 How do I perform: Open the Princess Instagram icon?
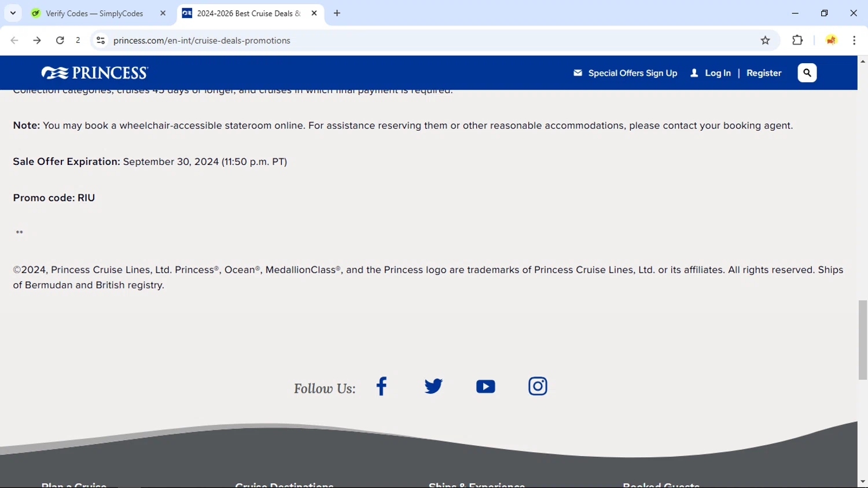538,386
